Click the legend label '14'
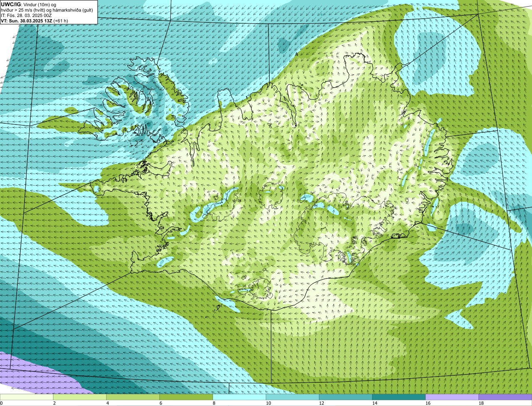 [374, 403]
